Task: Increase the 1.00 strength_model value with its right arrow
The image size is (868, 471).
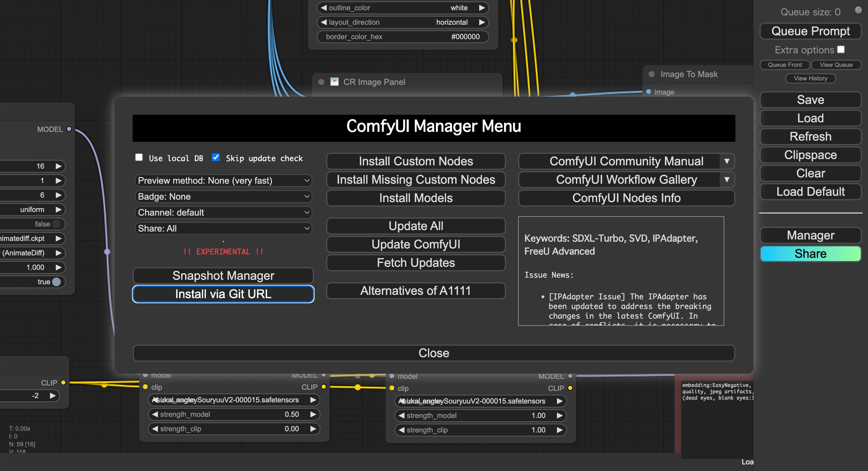Action: coord(560,416)
